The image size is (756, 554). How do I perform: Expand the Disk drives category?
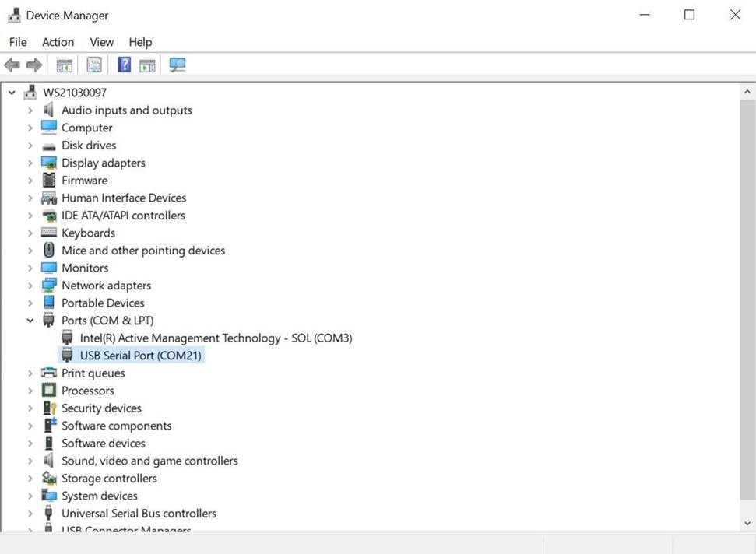[x=30, y=146]
